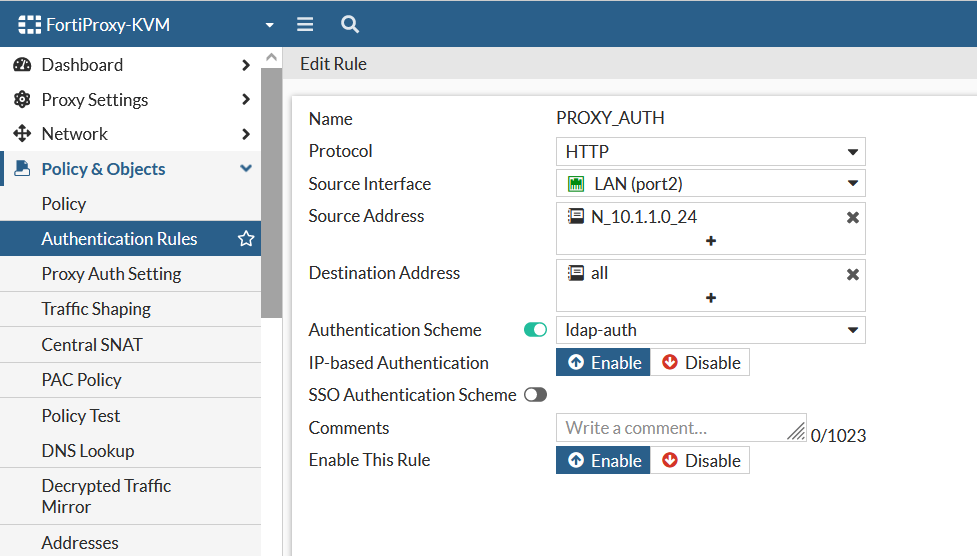
Task: Click Disable for Enable This Rule
Action: tap(700, 461)
